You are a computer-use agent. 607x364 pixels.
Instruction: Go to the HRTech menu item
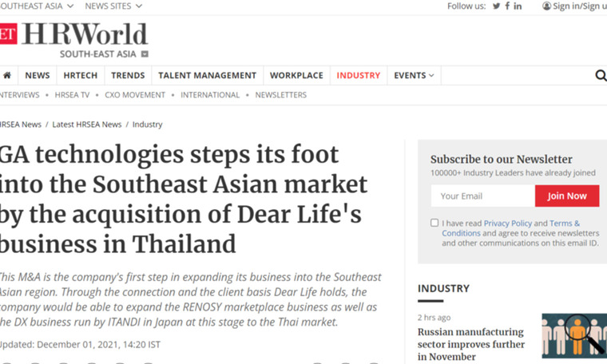pyautogui.click(x=80, y=76)
